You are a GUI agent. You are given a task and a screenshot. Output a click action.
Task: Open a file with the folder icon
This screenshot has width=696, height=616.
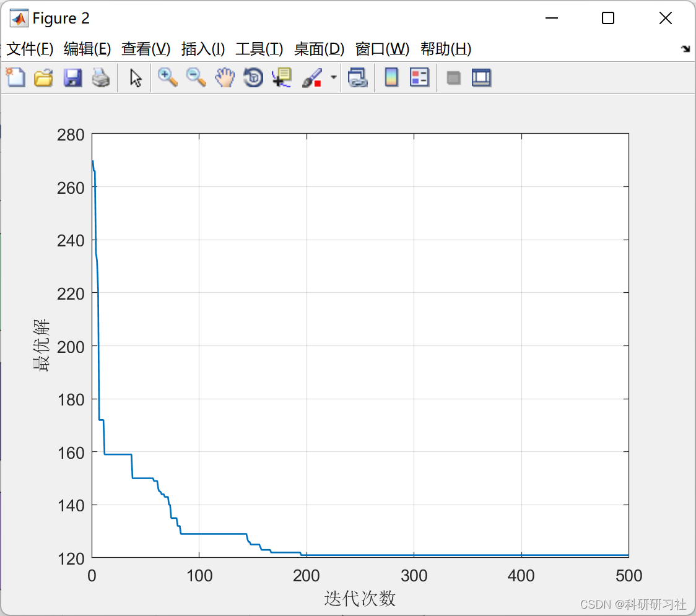[43, 77]
